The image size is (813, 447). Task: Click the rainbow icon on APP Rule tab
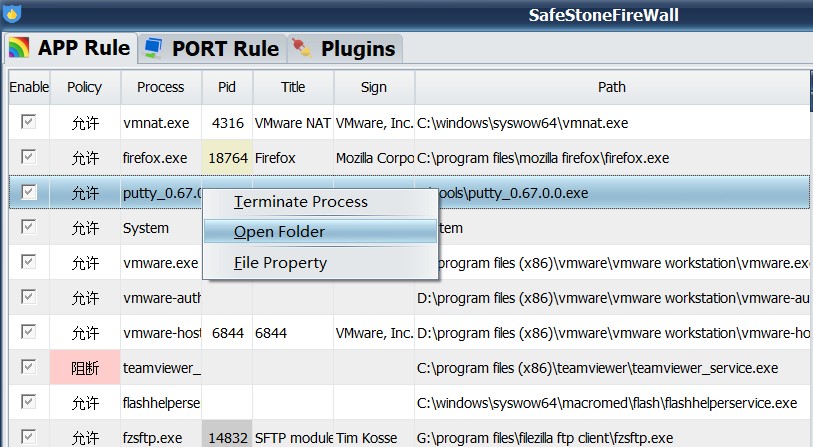(19, 48)
